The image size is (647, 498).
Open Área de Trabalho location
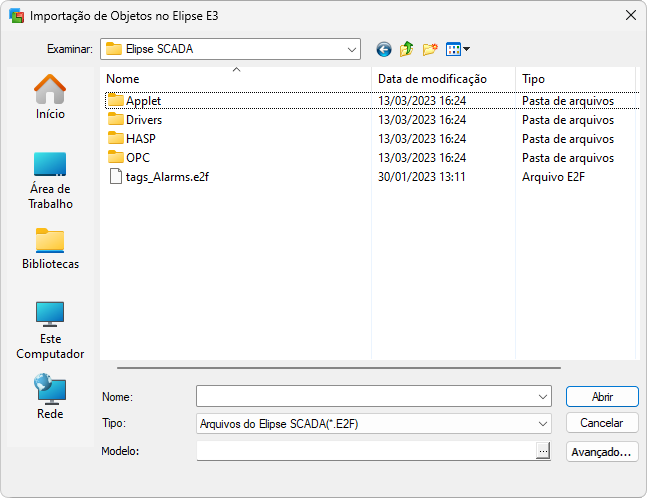[50, 180]
